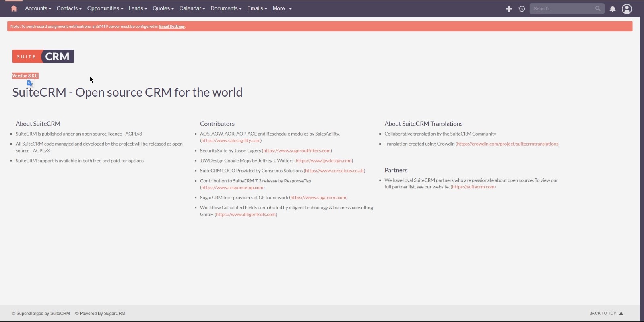Expand the Opportunities menu
This screenshot has width=644, height=322.
coord(105,8)
